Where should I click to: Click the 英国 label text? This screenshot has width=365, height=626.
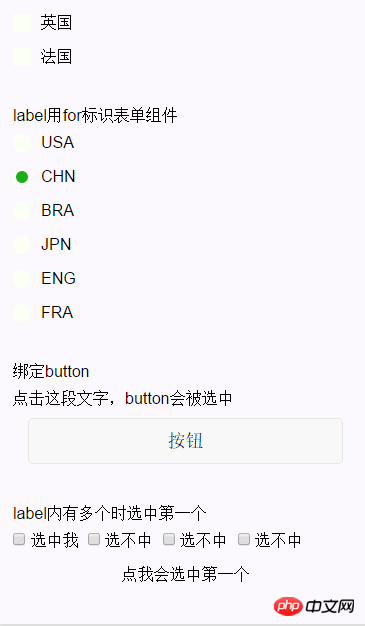[x=56, y=23]
